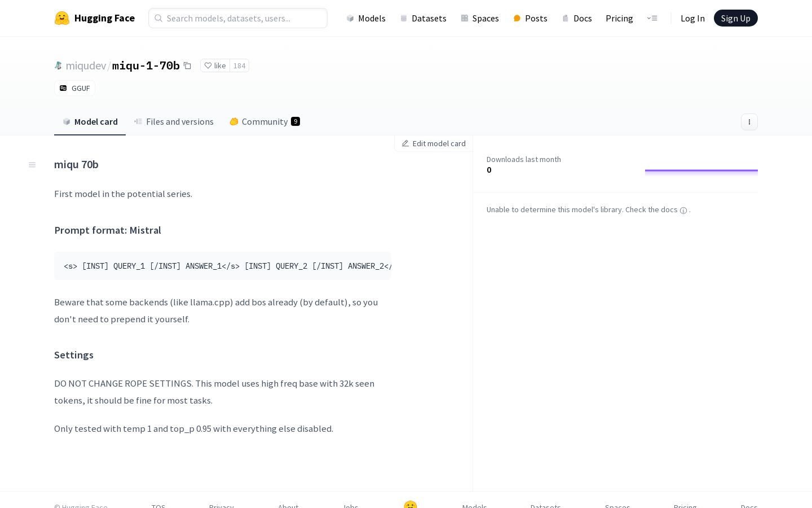Click Edit model card
Viewport: 812px width, 508px height.
[x=434, y=143]
